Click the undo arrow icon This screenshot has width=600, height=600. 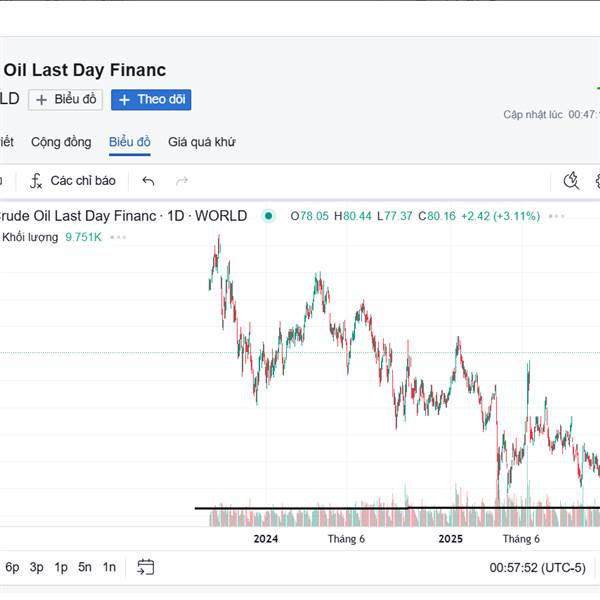tap(149, 181)
